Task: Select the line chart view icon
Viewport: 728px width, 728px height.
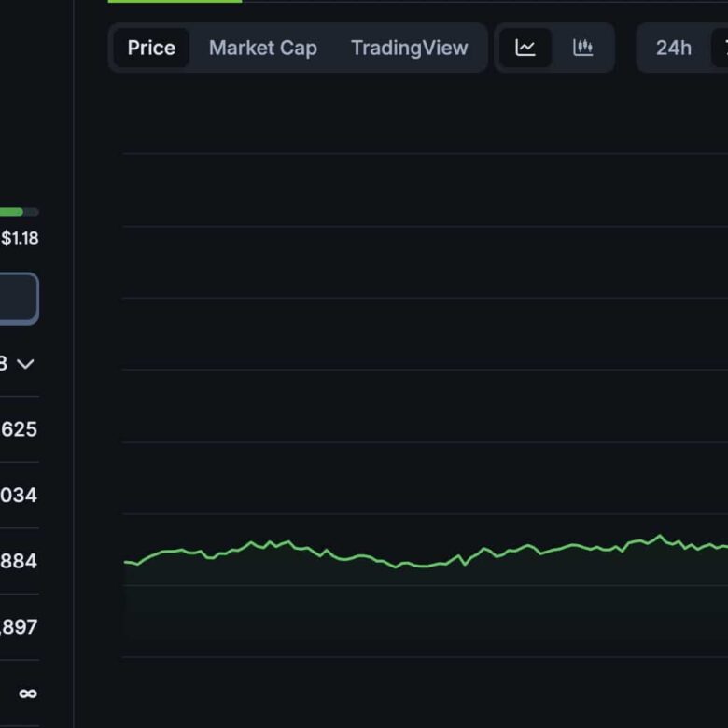Action: click(525, 48)
